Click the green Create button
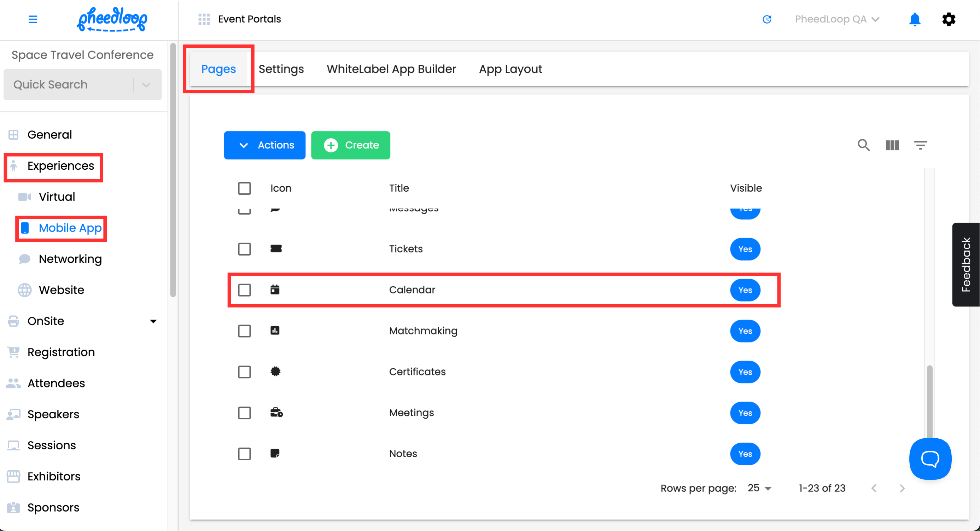This screenshot has width=980, height=531. click(350, 145)
